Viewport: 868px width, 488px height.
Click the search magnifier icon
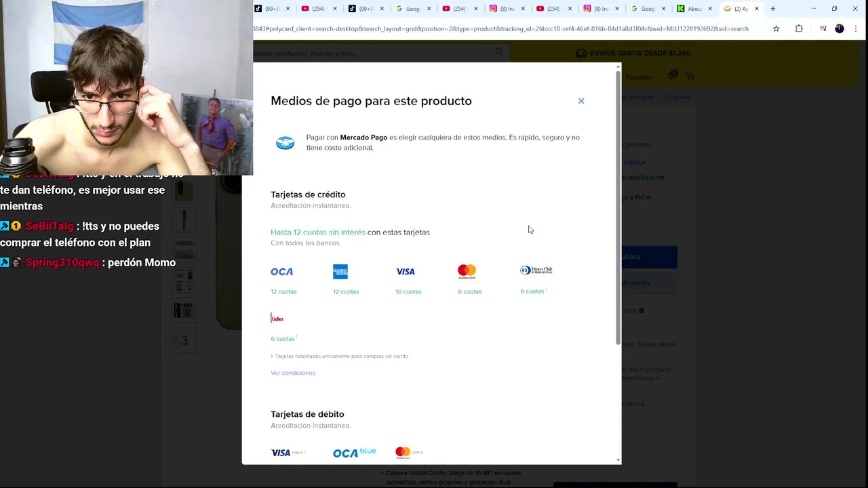(x=499, y=52)
